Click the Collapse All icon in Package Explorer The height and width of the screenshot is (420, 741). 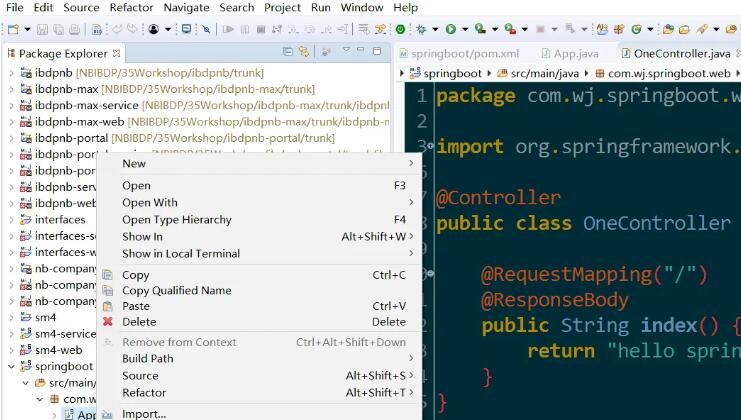coord(287,51)
